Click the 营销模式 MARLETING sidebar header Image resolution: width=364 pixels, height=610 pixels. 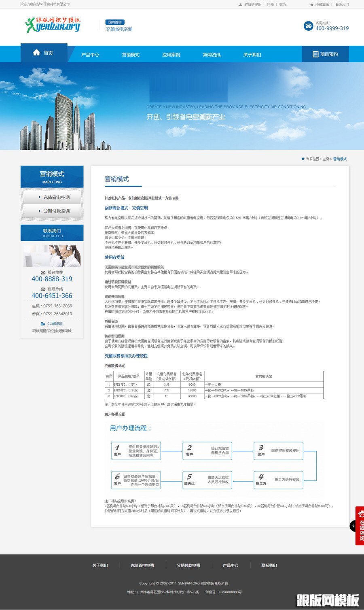[52, 176]
